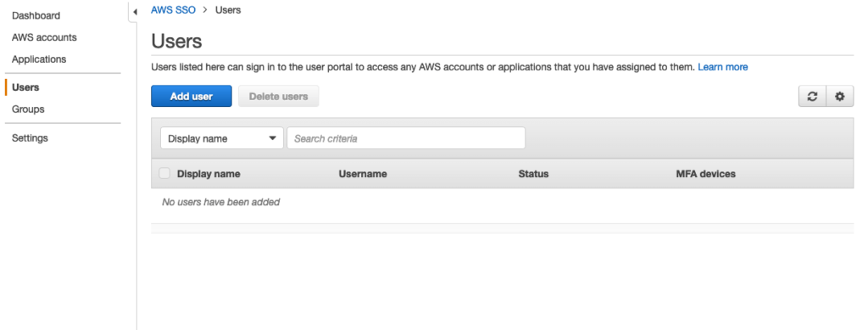Go to AWS SSO breadcrumb link
This screenshot has width=868, height=330.
tap(173, 10)
